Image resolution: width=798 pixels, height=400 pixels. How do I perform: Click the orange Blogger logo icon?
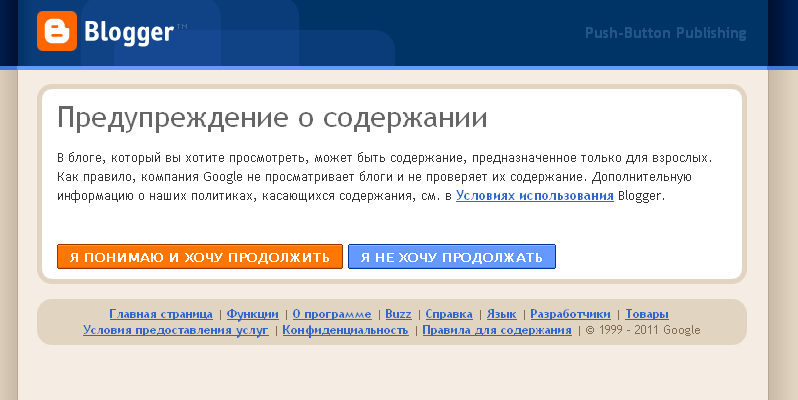[x=57, y=31]
